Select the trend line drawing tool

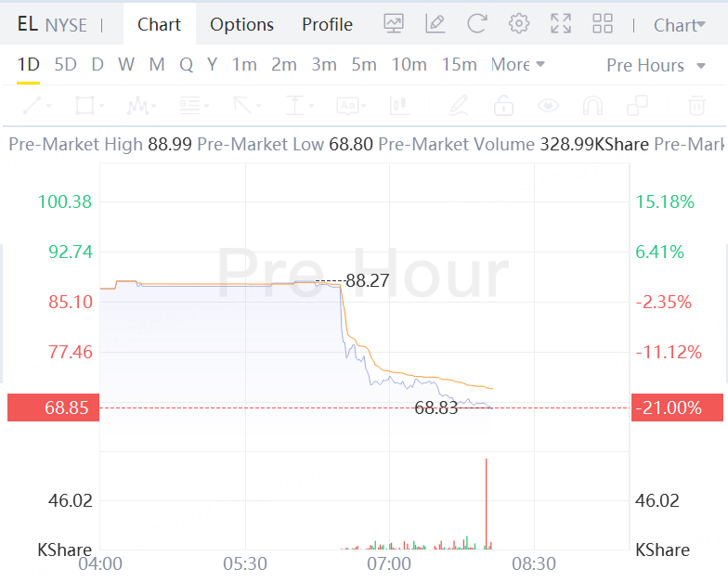37,106
